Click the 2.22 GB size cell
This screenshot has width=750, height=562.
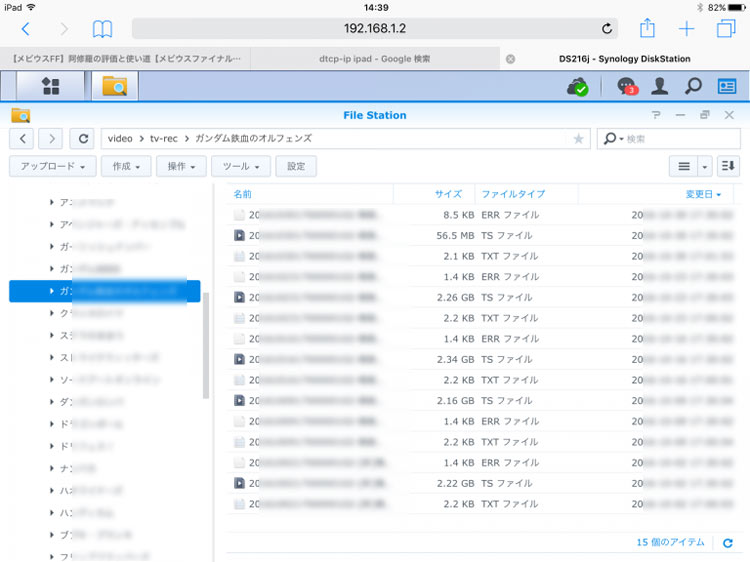(x=455, y=484)
